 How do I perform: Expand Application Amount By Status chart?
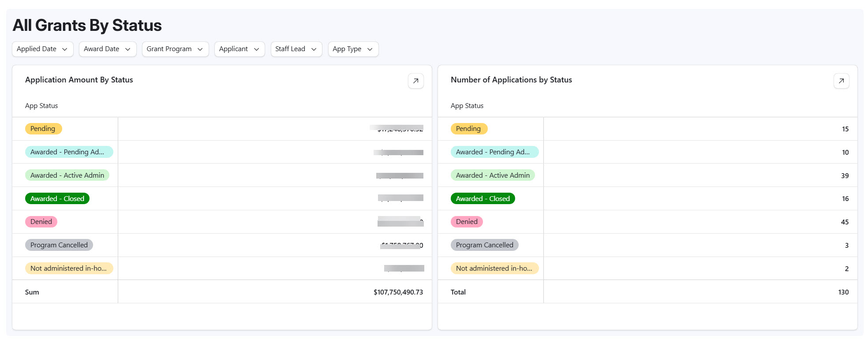click(x=415, y=81)
